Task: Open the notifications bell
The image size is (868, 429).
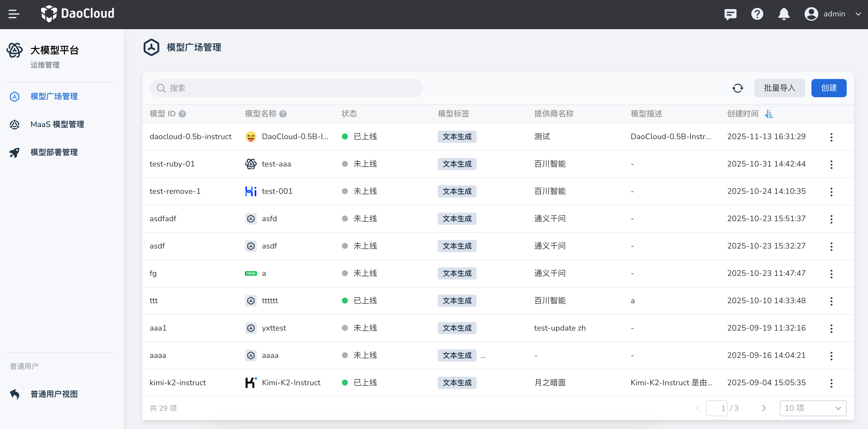Action: [784, 14]
